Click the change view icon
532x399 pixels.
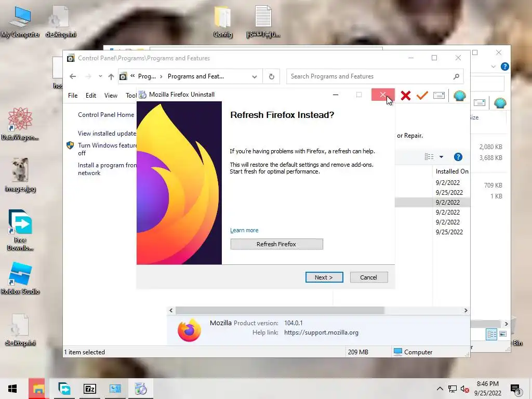[x=429, y=157]
